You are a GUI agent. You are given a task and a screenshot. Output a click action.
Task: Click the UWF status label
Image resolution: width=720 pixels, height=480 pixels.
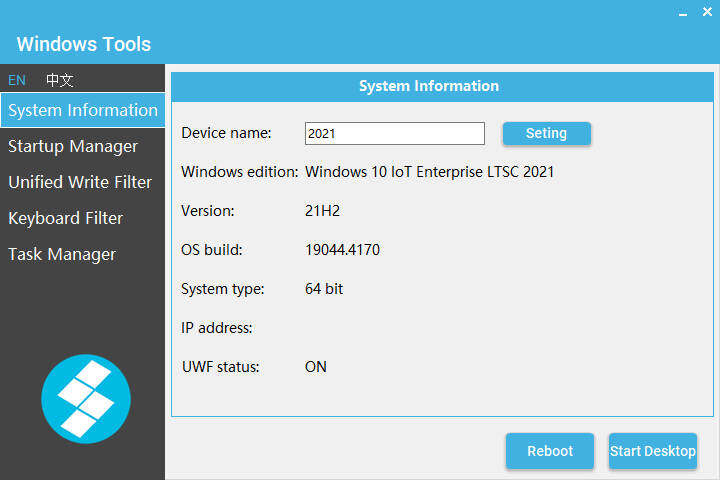point(220,367)
